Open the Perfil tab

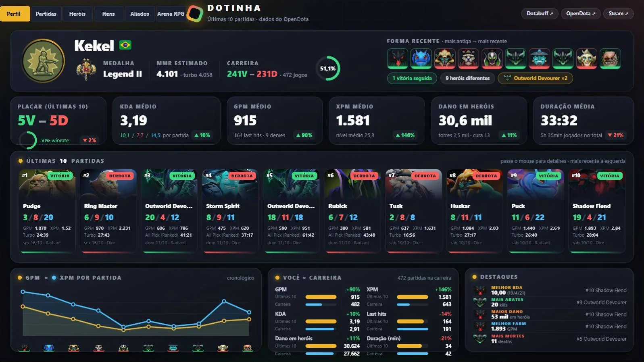15,14
